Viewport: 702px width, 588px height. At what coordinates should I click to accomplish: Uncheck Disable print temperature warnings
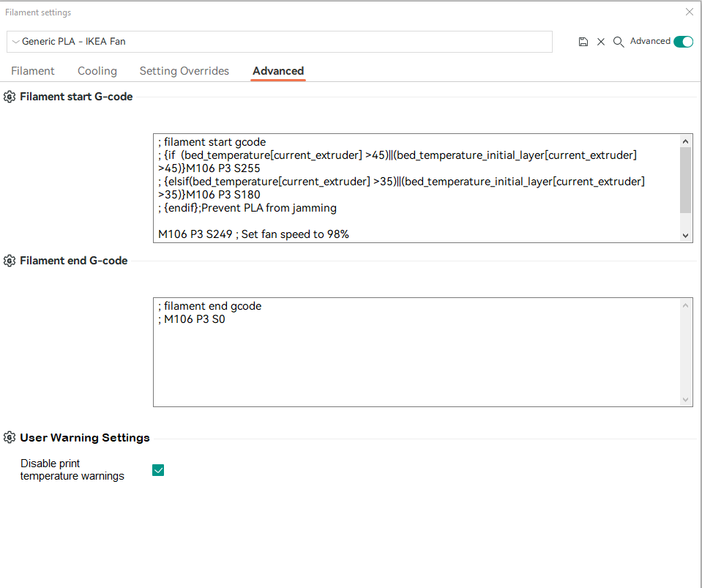[x=158, y=470]
